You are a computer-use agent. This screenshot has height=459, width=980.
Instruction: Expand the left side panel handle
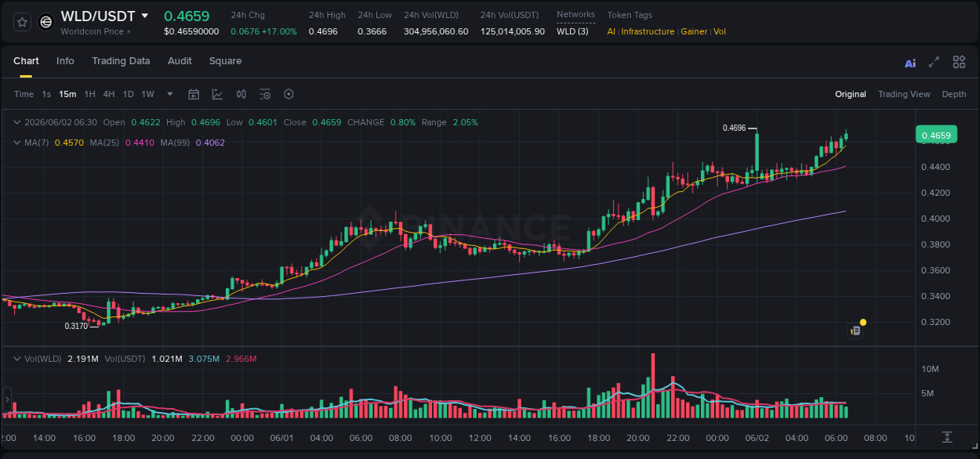9,399
